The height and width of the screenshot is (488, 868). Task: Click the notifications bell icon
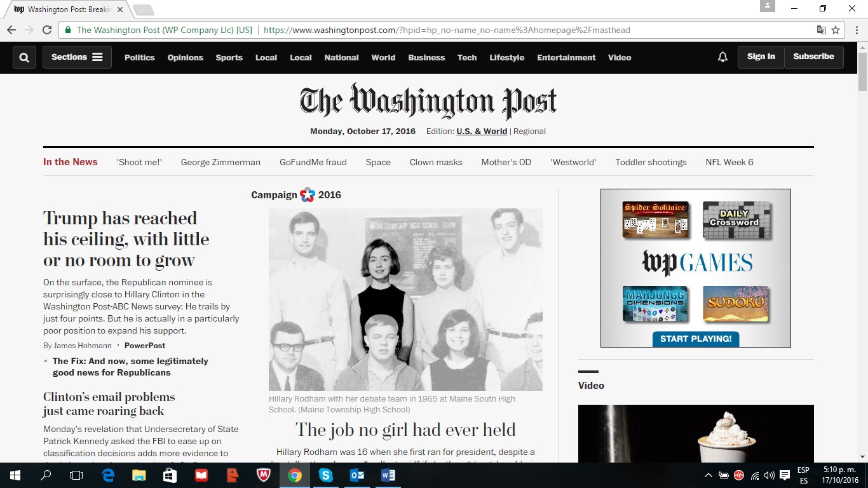click(x=722, y=57)
